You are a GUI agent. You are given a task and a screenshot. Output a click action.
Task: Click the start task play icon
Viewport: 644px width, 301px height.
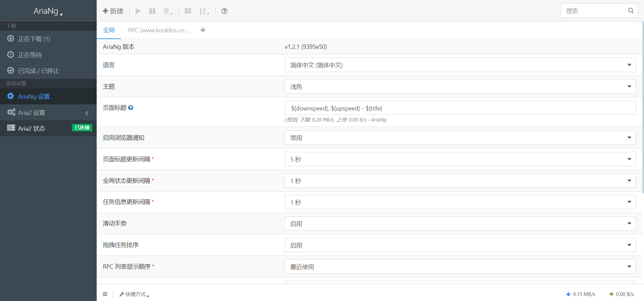click(138, 11)
